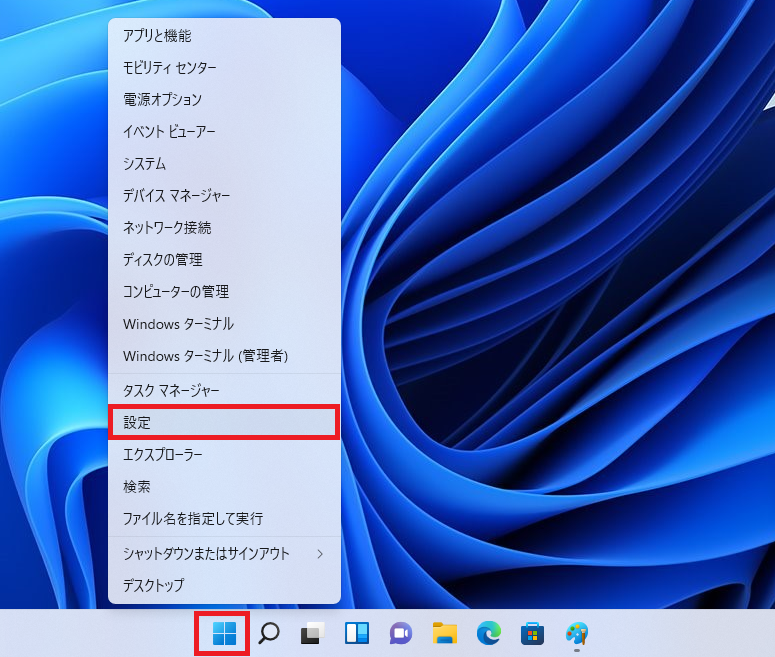This screenshot has width=775, height=657.
Task: Open エクスプローラー menu entry
Action: click(x=224, y=454)
